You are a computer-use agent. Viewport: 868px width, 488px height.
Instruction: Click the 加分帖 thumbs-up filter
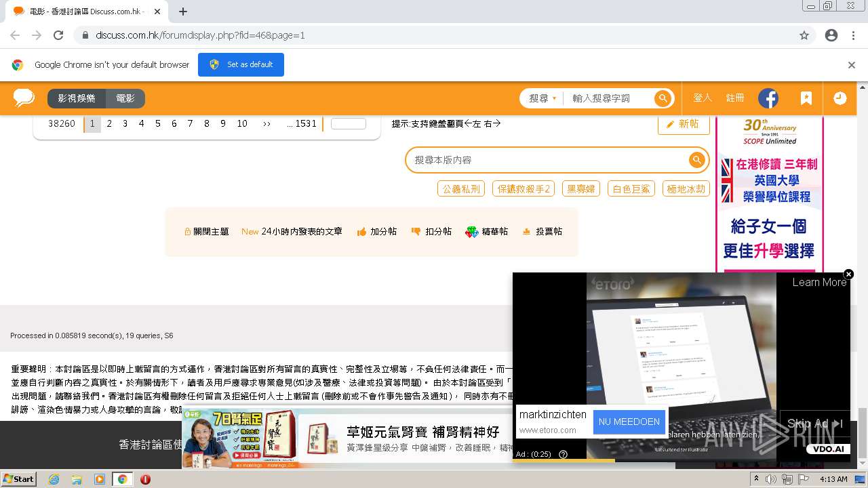pyautogui.click(x=377, y=232)
